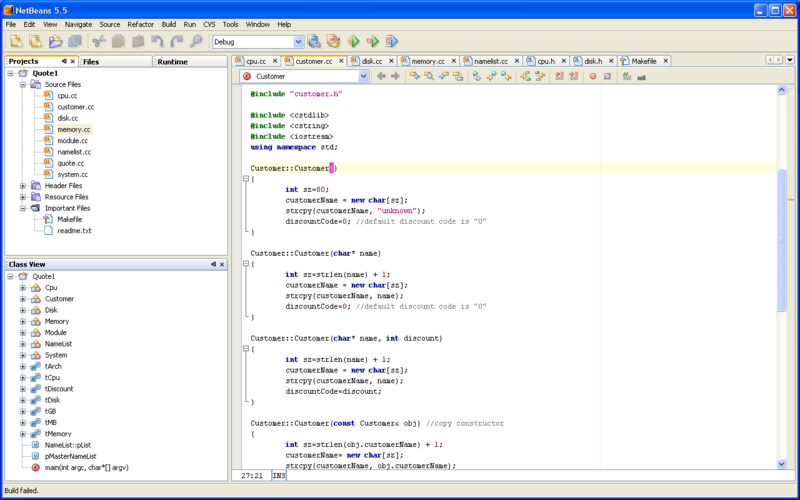Switch to the memory.cc editor tab
Viewport: 800px width, 500px height.
[x=428, y=61]
